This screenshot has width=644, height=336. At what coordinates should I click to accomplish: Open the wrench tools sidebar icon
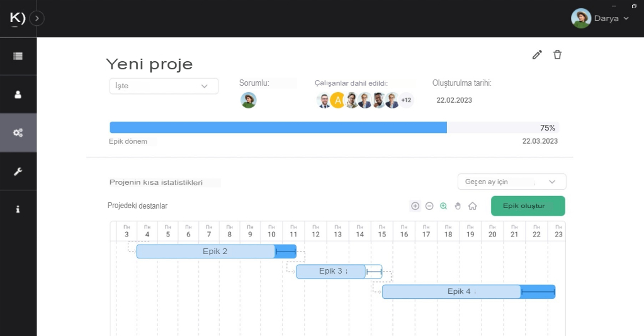pyautogui.click(x=18, y=171)
